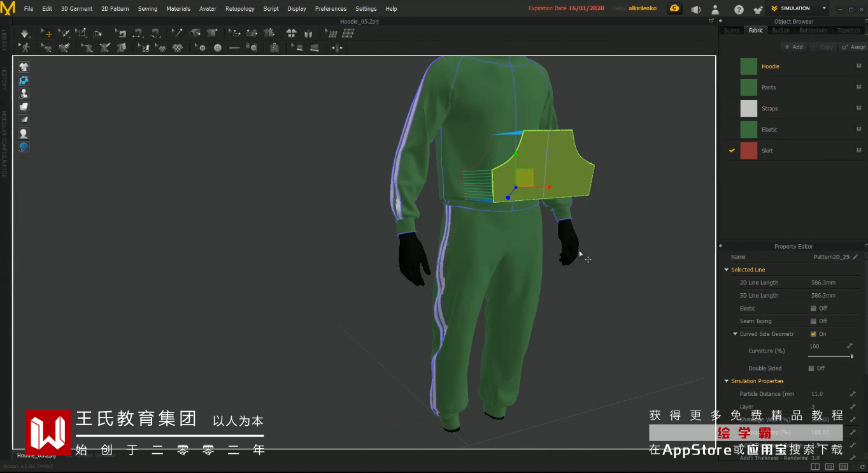Open the avatar display options in viewport
The width and height of the screenshot is (868, 473).
click(24, 94)
